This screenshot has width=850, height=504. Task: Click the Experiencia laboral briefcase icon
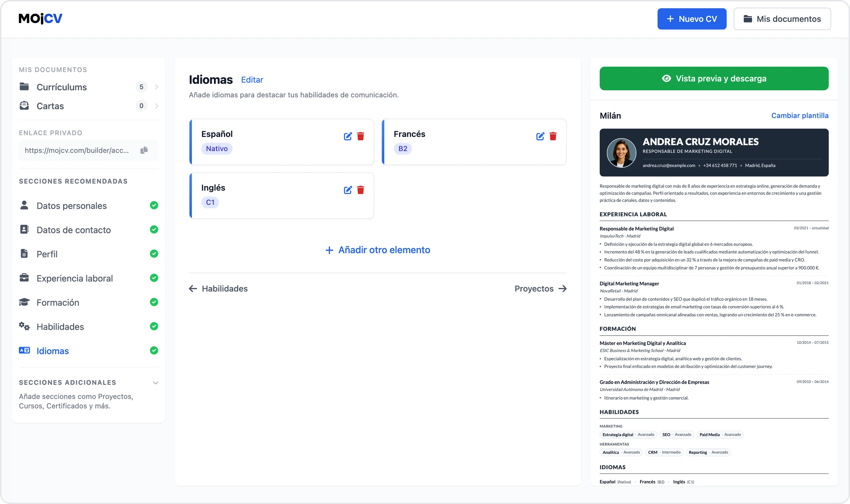coord(24,278)
